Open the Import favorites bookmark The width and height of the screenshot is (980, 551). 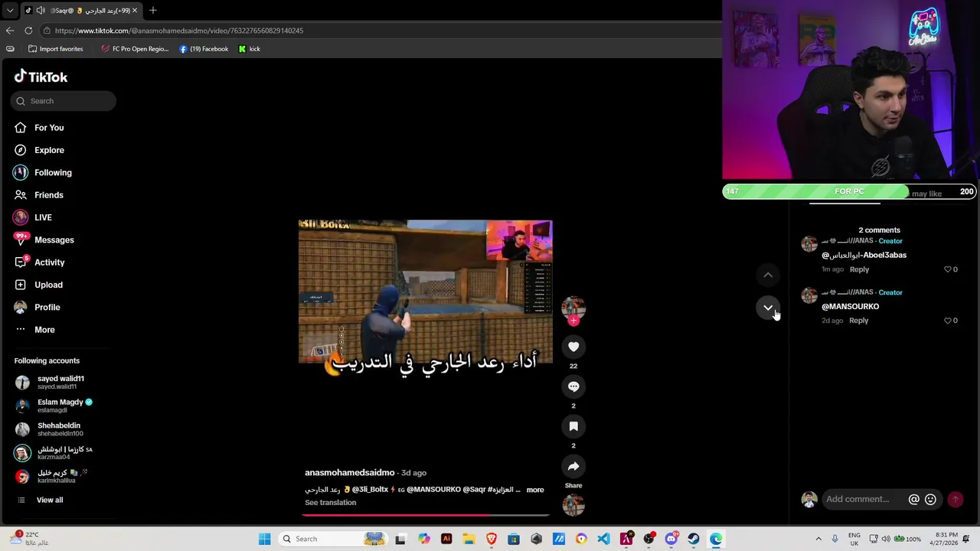pyautogui.click(x=55, y=49)
